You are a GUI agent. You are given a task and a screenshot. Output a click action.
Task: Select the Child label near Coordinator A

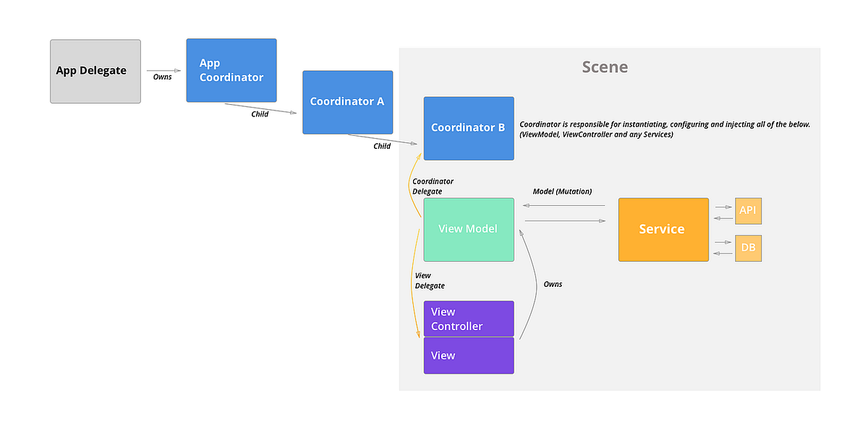point(382,145)
